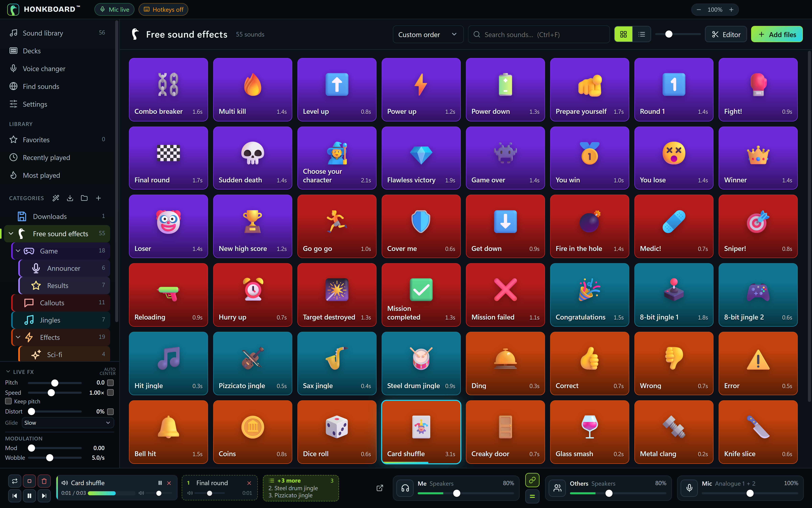Click the red stop button in player
Viewport: 812px width, 508px height.
click(x=30, y=481)
